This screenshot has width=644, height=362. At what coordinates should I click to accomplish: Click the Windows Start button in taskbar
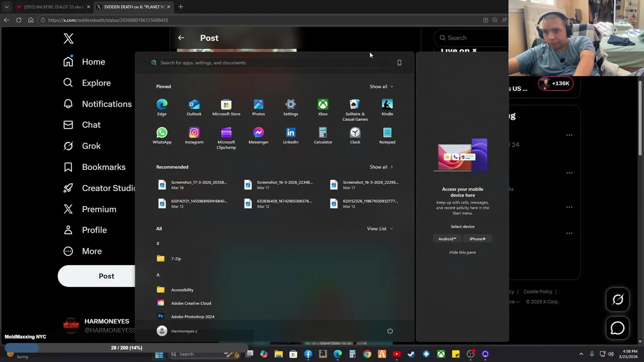pyautogui.click(x=159, y=354)
